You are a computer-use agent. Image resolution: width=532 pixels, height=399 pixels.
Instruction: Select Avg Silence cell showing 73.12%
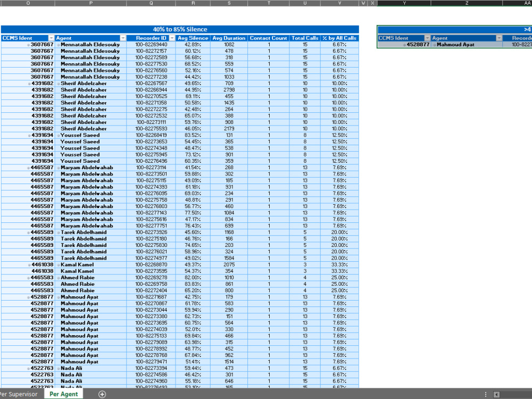pos(193,155)
